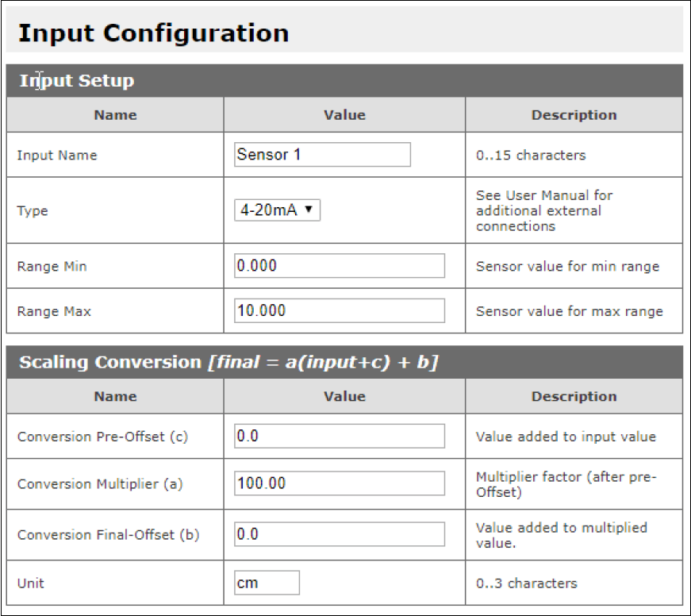The width and height of the screenshot is (691, 616).
Task: Click the Input Configuration page heading
Action: 153,33
